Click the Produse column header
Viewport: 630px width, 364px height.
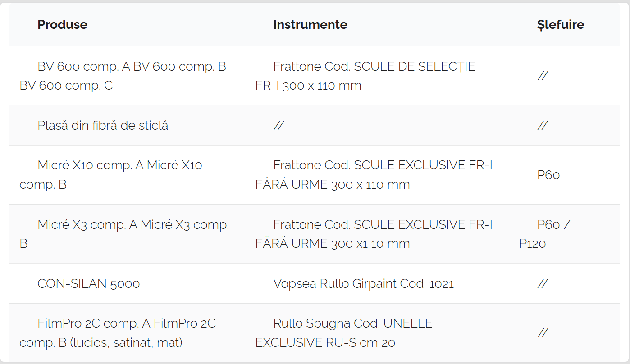coord(62,24)
